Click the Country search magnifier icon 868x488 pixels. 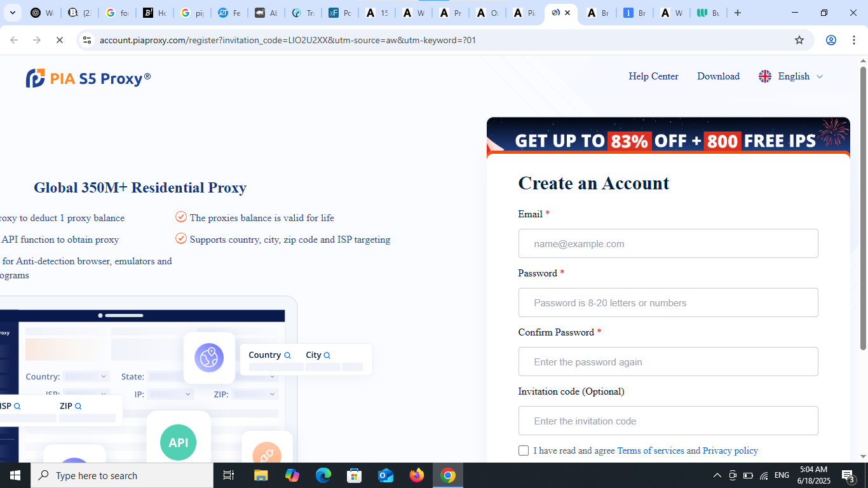point(287,355)
